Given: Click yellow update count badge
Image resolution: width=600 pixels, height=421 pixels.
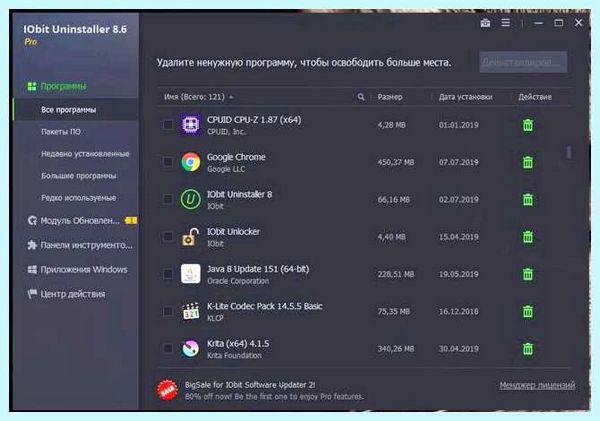Looking at the screenshot, I should [131, 220].
